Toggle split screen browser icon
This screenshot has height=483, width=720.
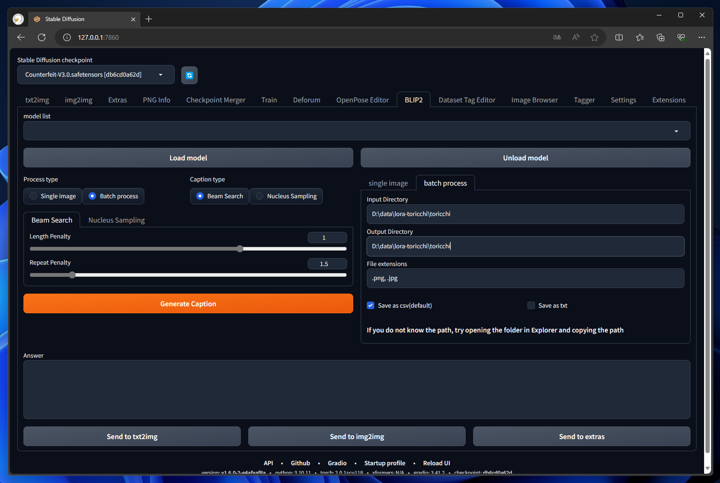point(619,37)
